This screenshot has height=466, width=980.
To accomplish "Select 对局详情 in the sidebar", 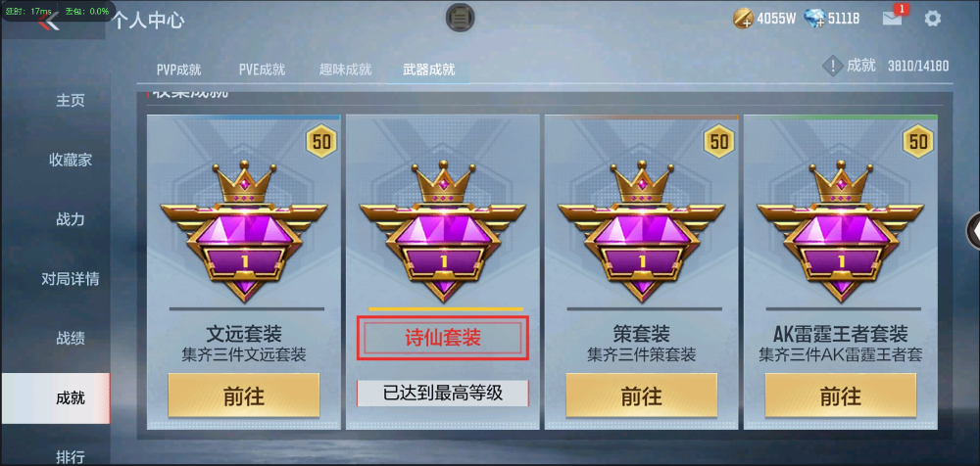I will (70, 279).
